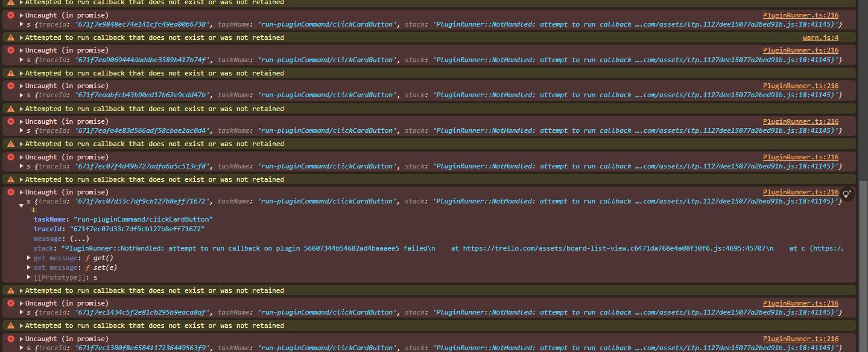Viewport: 868px width, 352px height.
Task: Click '671f7ea9069444daddbe3389b417b74f' traceId value
Action: pyautogui.click(x=142, y=60)
